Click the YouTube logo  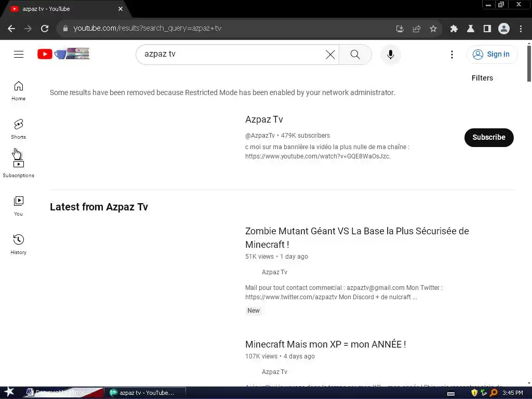click(x=63, y=54)
